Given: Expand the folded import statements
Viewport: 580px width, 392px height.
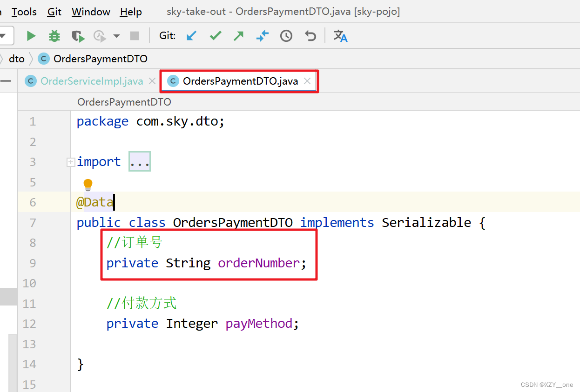Looking at the screenshot, I should coord(71,162).
